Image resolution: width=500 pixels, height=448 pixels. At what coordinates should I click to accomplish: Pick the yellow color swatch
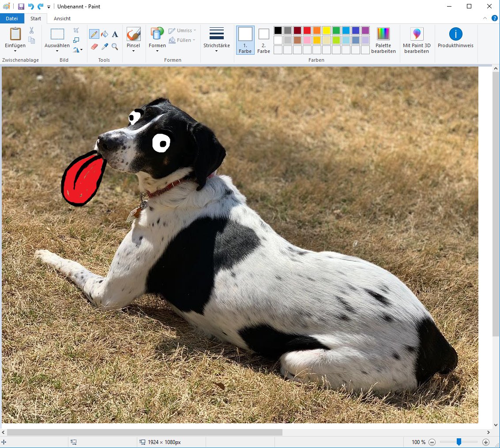327,30
